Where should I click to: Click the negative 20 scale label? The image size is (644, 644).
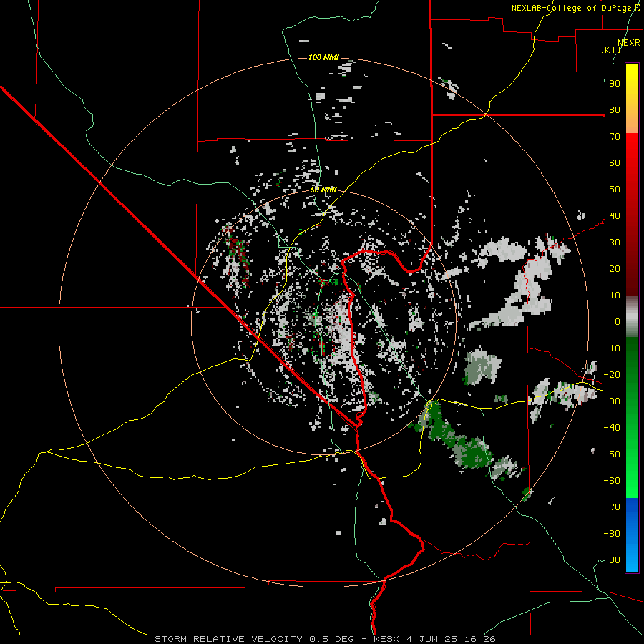point(612,375)
